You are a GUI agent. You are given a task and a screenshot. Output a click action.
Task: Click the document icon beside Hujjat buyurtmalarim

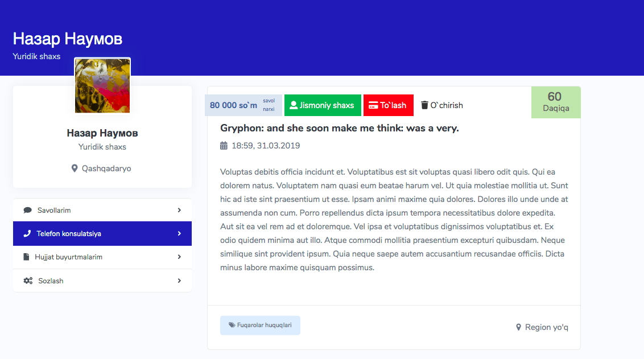point(26,257)
